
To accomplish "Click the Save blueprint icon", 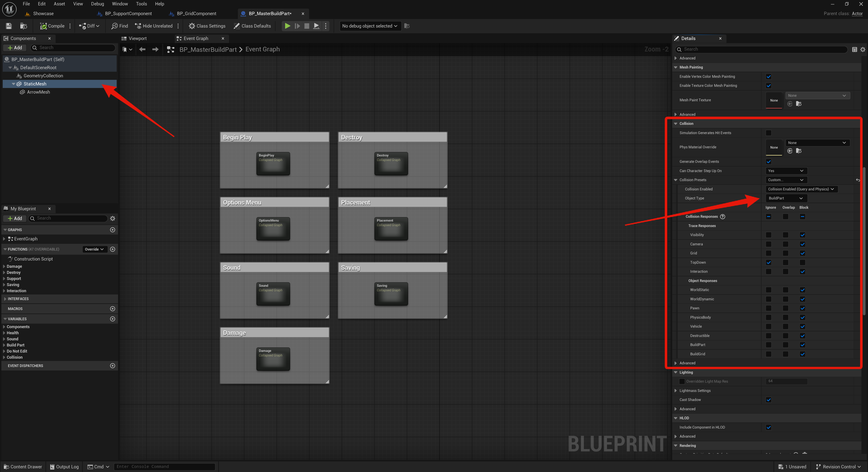I will pos(9,26).
